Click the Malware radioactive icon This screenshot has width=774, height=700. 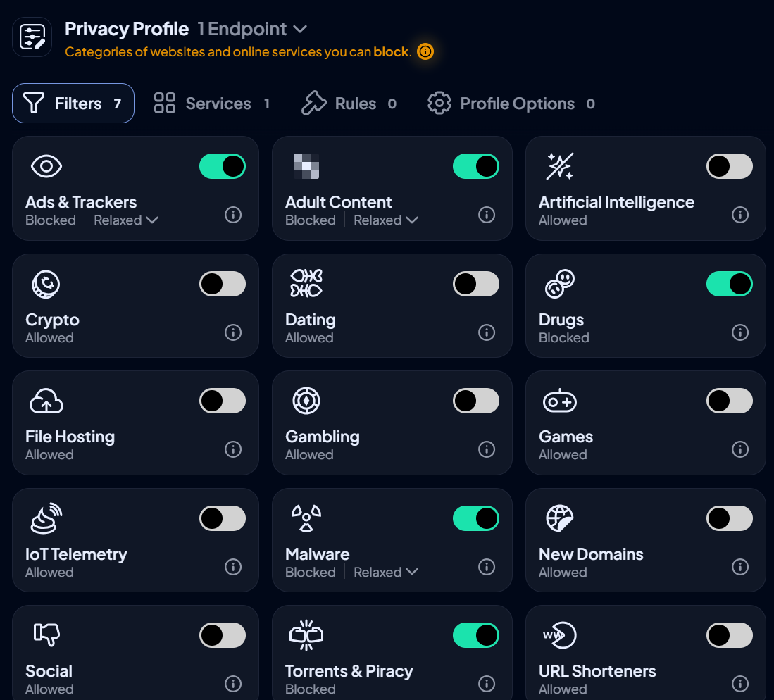point(306,518)
